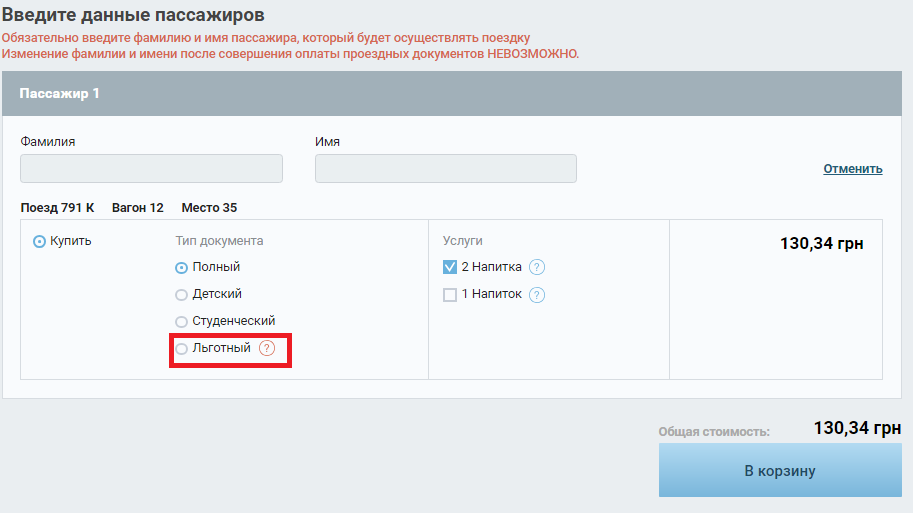Enable the 1 Напиток checkbox
Screen dimensions: 913x513
click(450, 295)
